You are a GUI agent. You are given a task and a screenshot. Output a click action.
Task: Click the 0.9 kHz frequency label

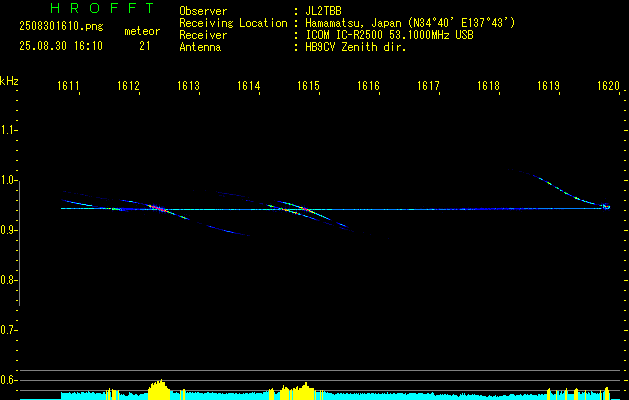(8, 230)
